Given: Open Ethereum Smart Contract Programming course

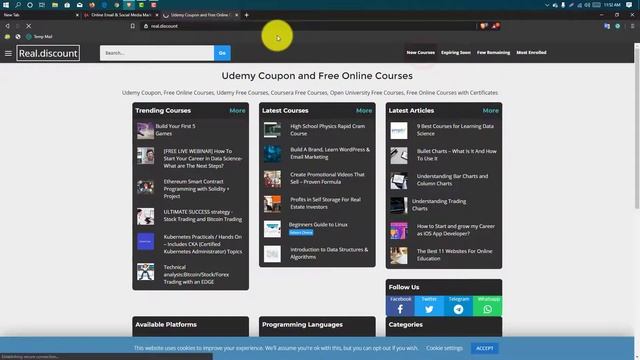Looking at the screenshot, I should [196, 189].
